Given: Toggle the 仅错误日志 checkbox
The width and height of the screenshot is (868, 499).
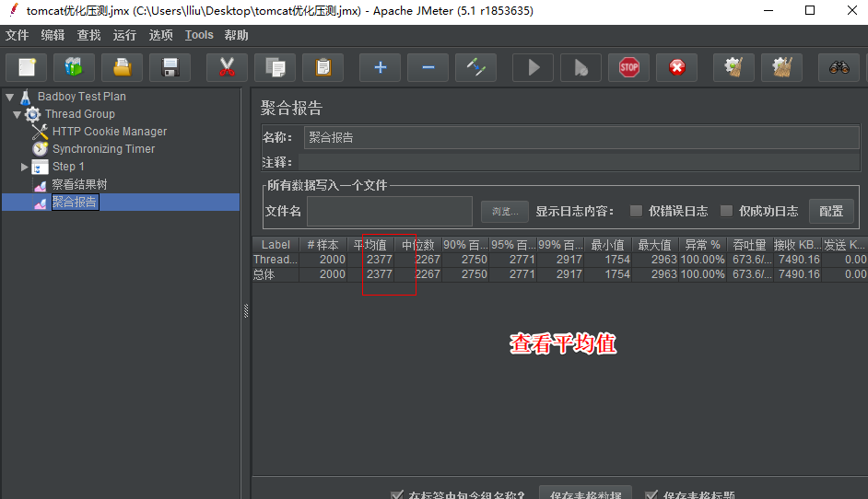Looking at the screenshot, I should [x=636, y=211].
